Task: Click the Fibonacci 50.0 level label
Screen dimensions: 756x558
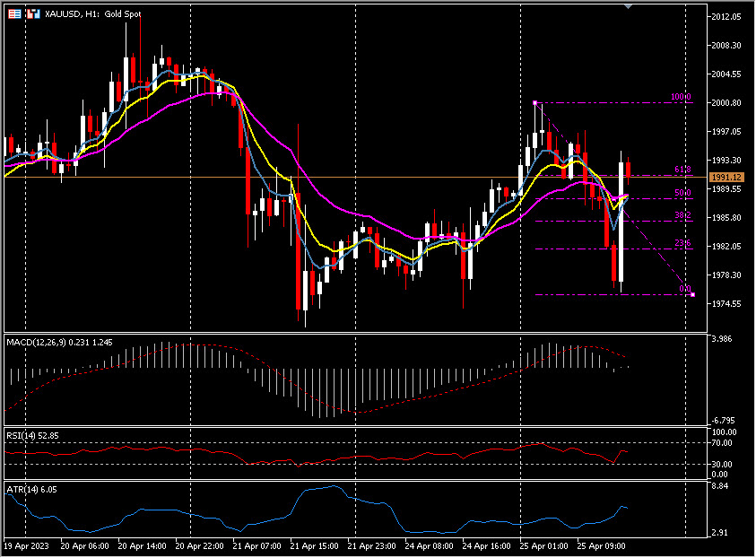Action: tap(682, 193)
